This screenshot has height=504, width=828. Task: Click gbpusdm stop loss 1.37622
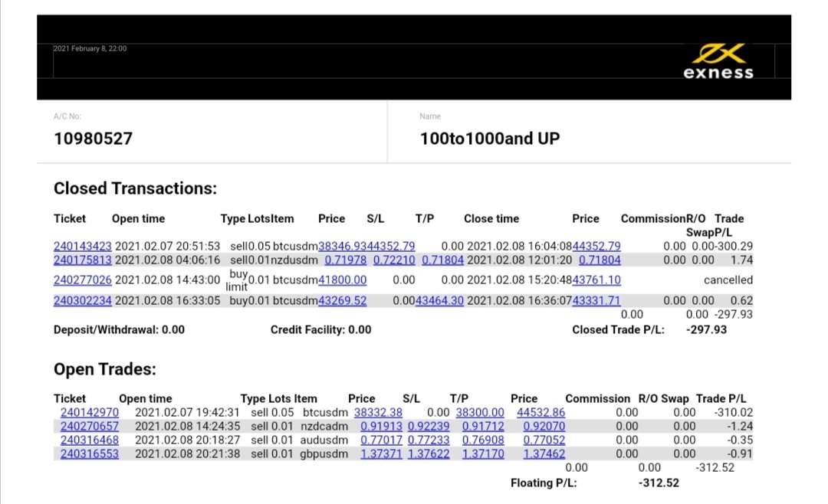pyautogui.click(x=429, y=453)
